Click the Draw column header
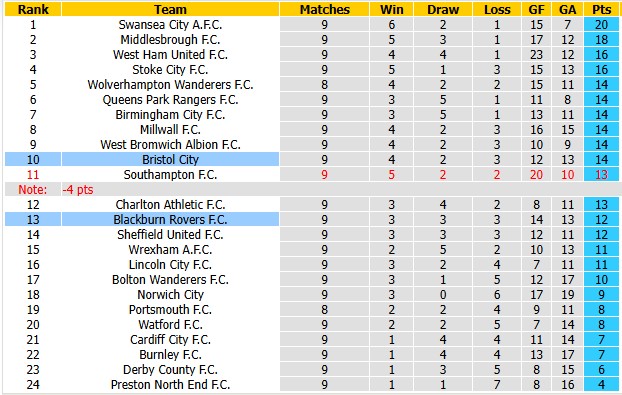The width and height of the screenshot is (622, 395). 443,9
